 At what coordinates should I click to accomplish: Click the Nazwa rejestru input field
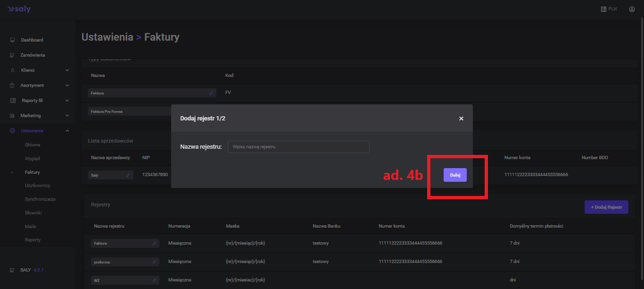(298, 147)
